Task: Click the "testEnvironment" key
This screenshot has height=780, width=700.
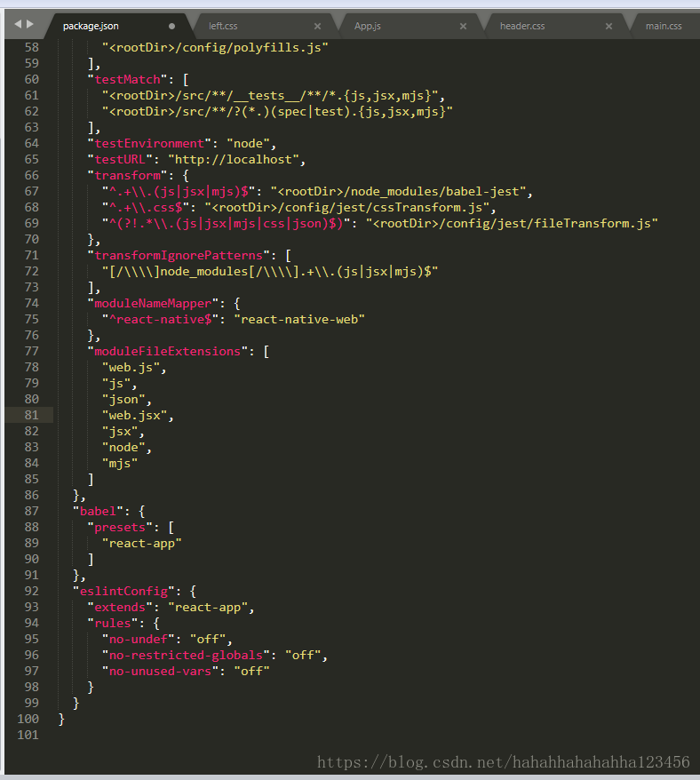Action: point(149,143)
